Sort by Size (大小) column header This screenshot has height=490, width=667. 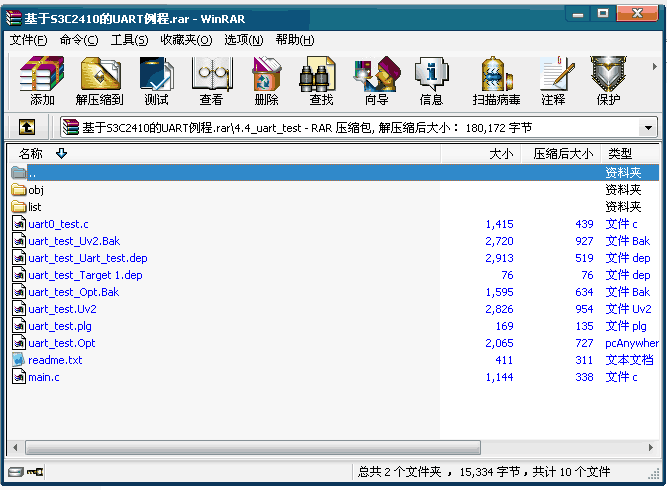click(x=481, y=154)
